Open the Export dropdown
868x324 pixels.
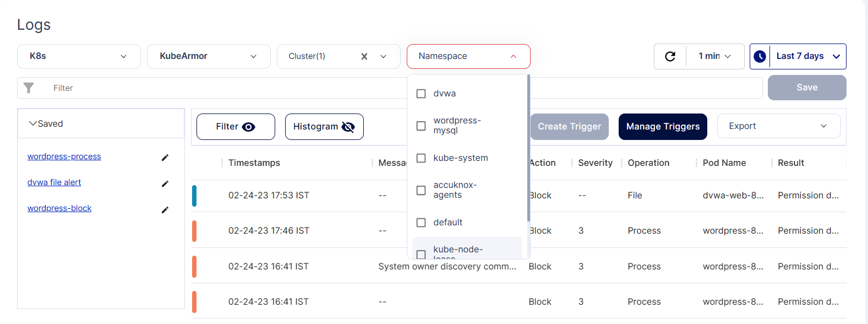779,126
